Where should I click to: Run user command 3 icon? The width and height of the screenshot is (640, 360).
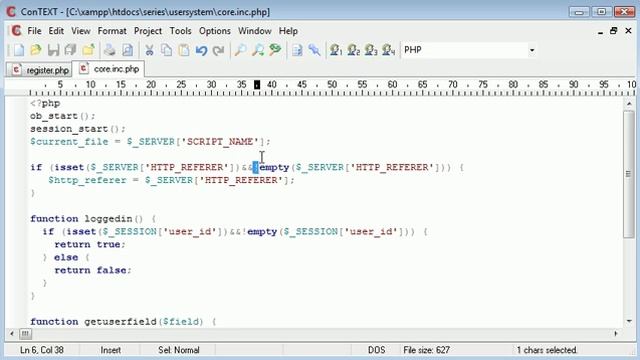pos(371,50)
